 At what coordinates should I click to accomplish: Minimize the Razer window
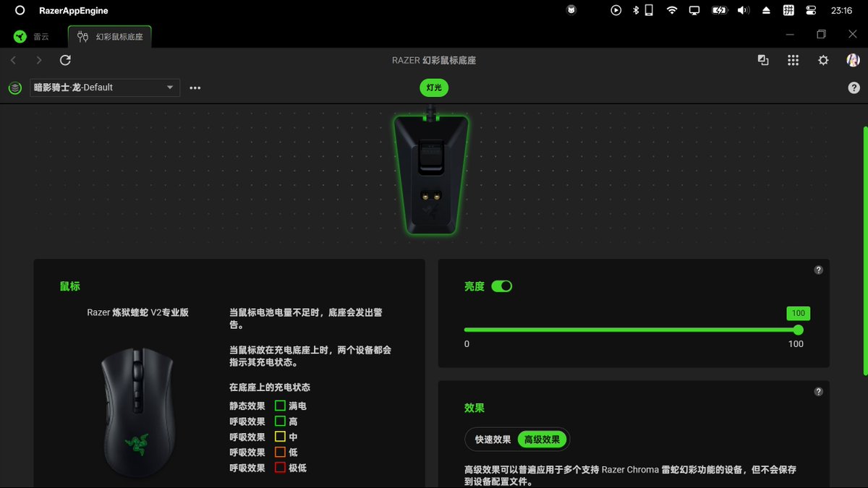[791, 34]
